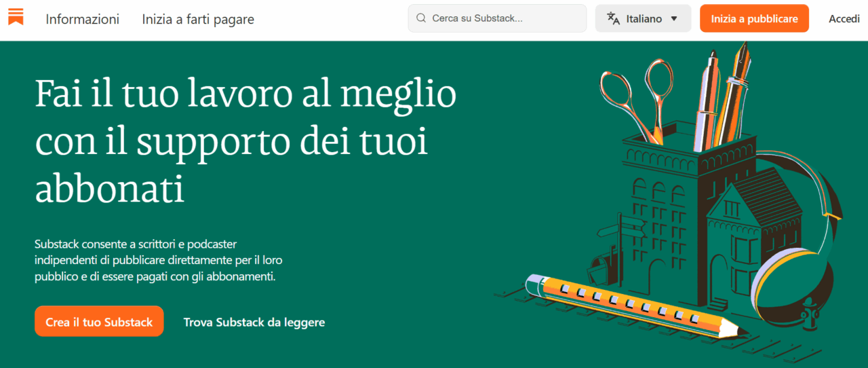
Task: Focus the Cerca su Substack search field
Action: point(497,18)
